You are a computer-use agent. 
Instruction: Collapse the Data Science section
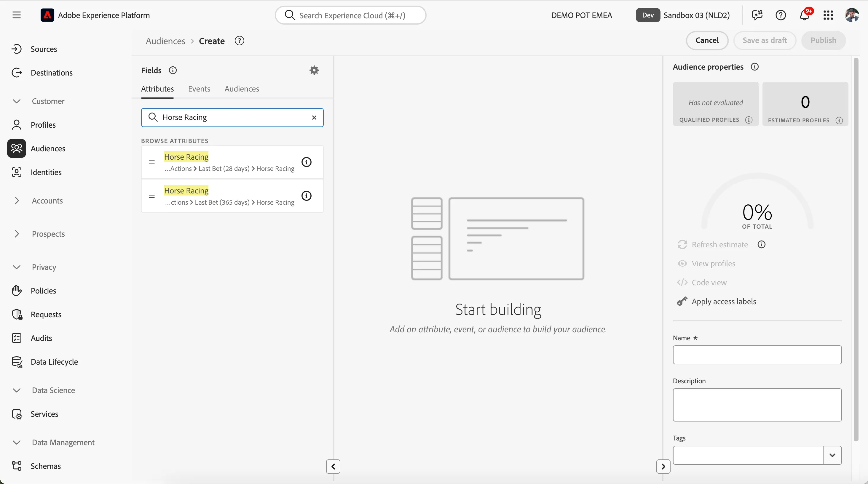[x=17, y=390]
